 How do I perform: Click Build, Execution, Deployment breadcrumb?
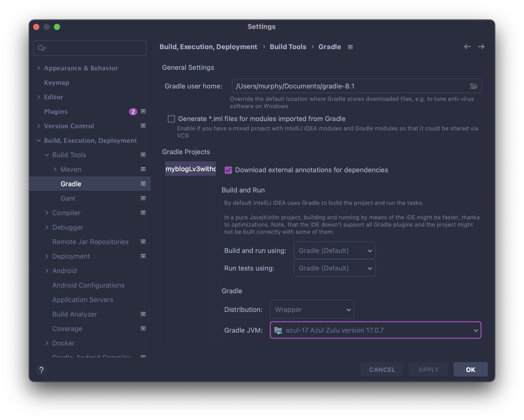[208, 47]
